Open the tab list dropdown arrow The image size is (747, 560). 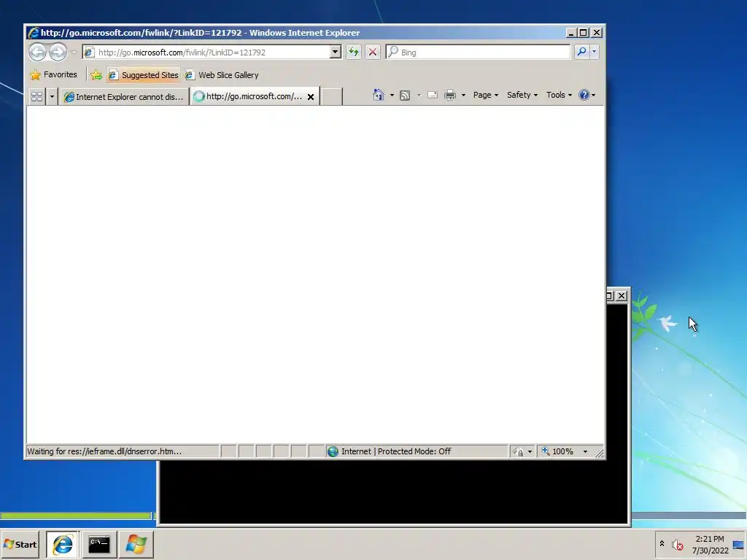click(52, 97)
